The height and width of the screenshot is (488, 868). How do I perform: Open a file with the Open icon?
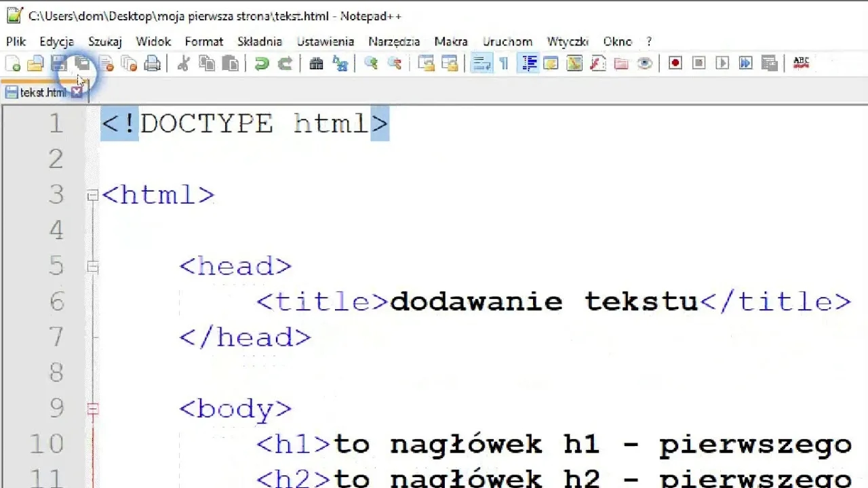point(36,63)
